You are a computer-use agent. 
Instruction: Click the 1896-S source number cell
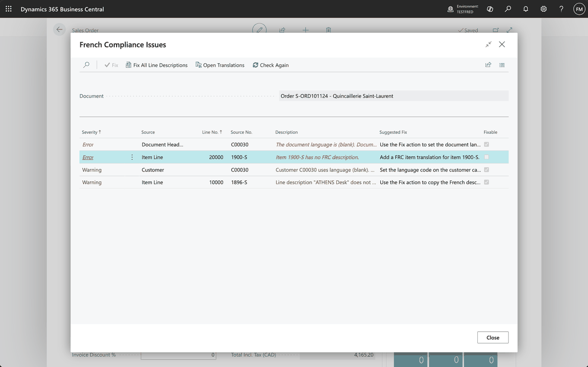pyautogui.click(x=239, y=182)
